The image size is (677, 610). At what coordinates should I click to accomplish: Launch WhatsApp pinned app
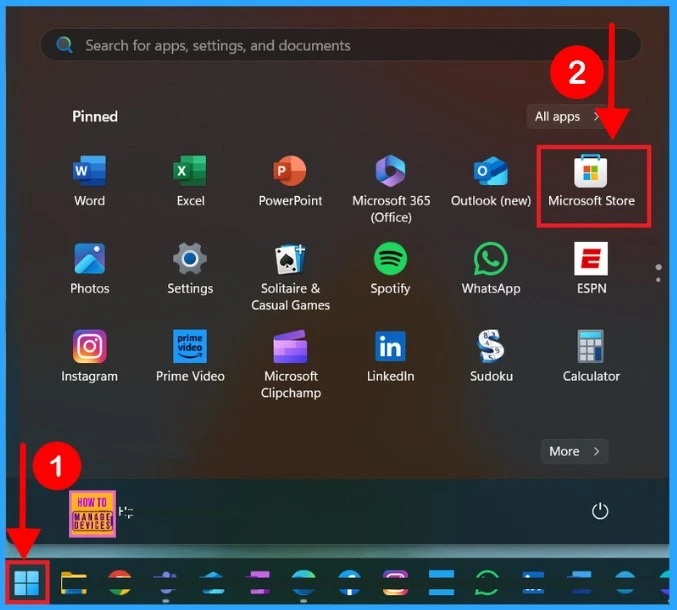(490, 269)
